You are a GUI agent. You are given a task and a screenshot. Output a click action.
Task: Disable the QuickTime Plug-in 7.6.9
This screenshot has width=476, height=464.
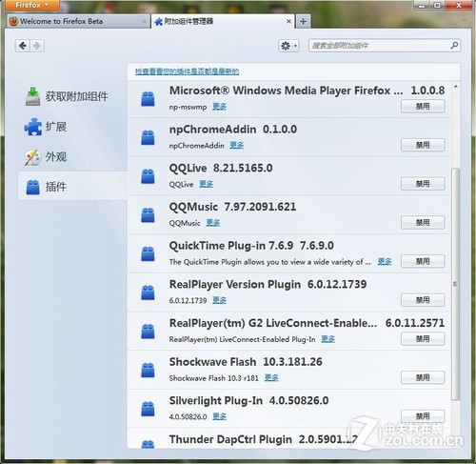(423, 261)
